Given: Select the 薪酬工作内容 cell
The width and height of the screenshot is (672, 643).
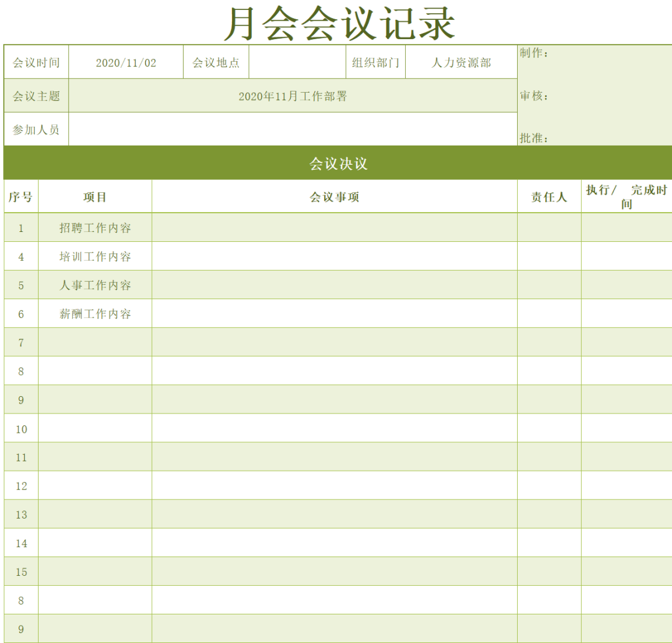Looking at the screenshot, I should (x=95, y=313).
